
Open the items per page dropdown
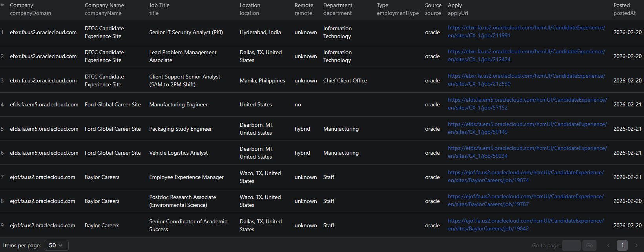56,245
